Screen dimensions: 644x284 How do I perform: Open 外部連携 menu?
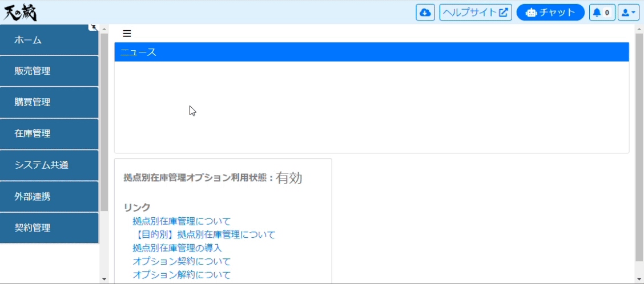click(x=49, y=196)
